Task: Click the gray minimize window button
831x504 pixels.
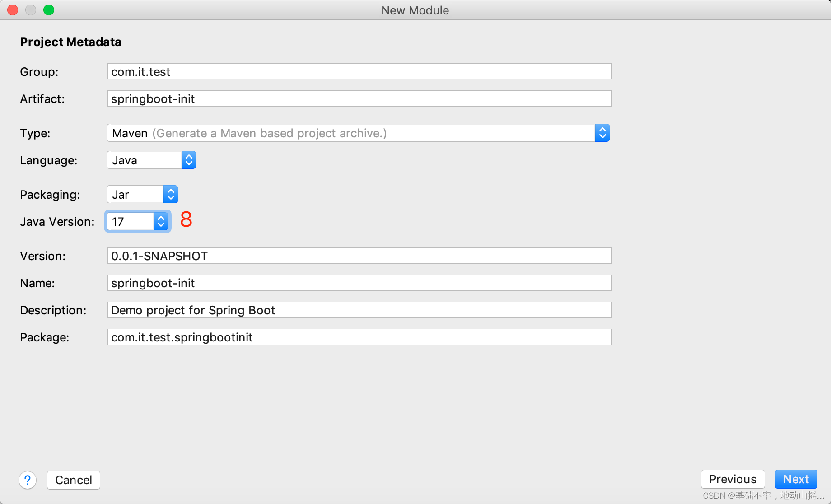Action: tap(31, 10)
